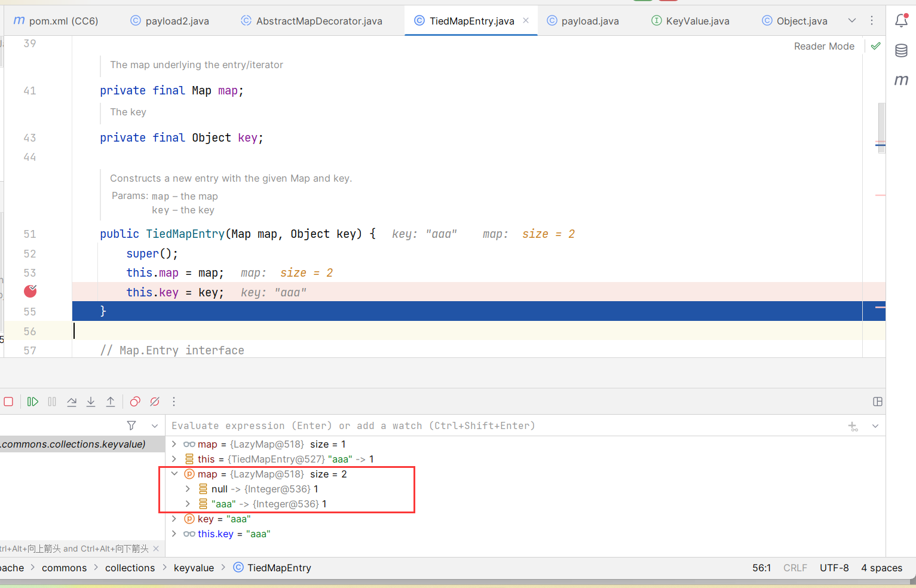Resume program execution
This screenshot has width=916, height=588.
[33, 402]
